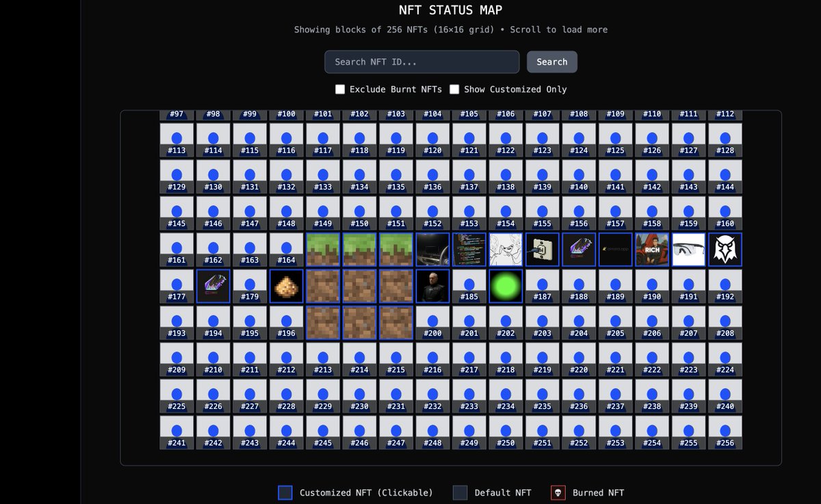Viewport: 821px width, 504px height.
Task: Click the 'NFT STATUS MAP' heading
Action: tap(451, 10)
